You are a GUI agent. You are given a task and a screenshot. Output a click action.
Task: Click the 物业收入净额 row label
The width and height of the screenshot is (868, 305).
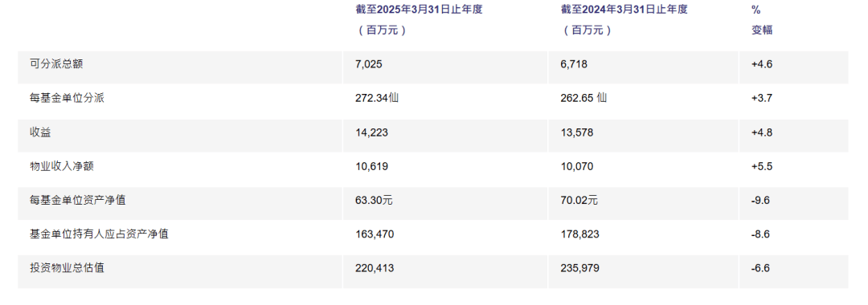pyautogui.click(x=62, y=166)
